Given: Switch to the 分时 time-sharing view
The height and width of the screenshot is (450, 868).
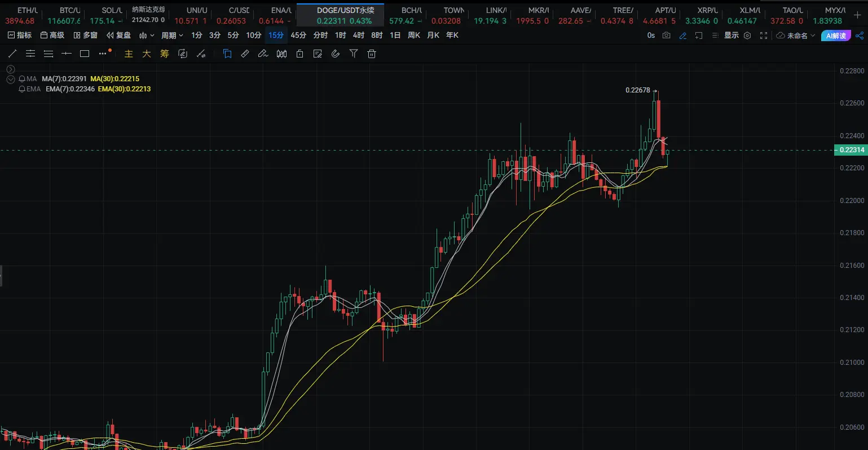Looking at the screenshot, I should 320,35.
